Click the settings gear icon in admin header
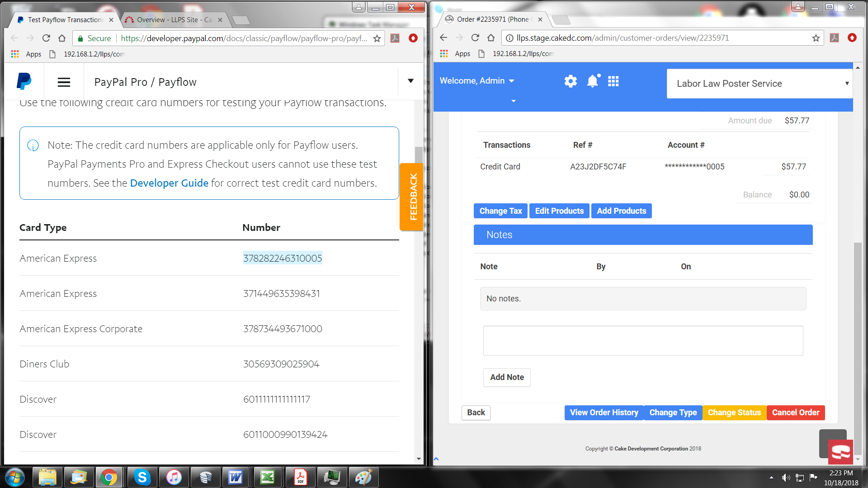 point(571,81)
